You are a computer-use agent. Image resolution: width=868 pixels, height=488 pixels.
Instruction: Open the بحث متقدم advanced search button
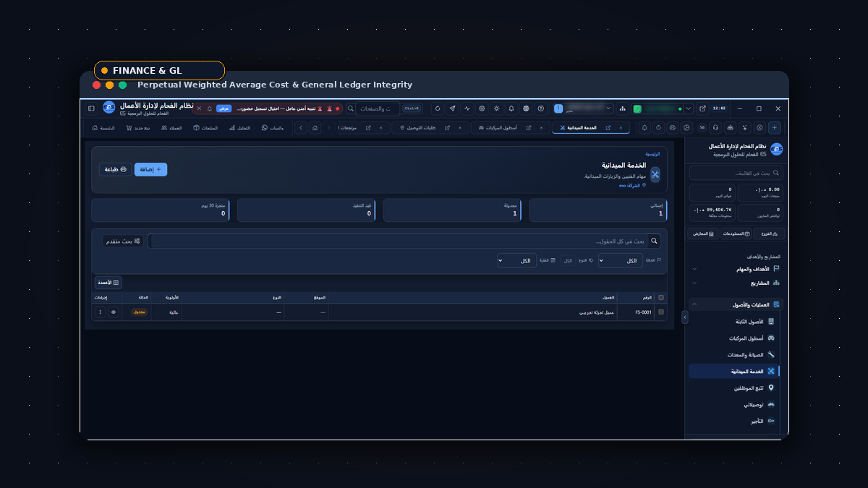click(x=122, y=241)
